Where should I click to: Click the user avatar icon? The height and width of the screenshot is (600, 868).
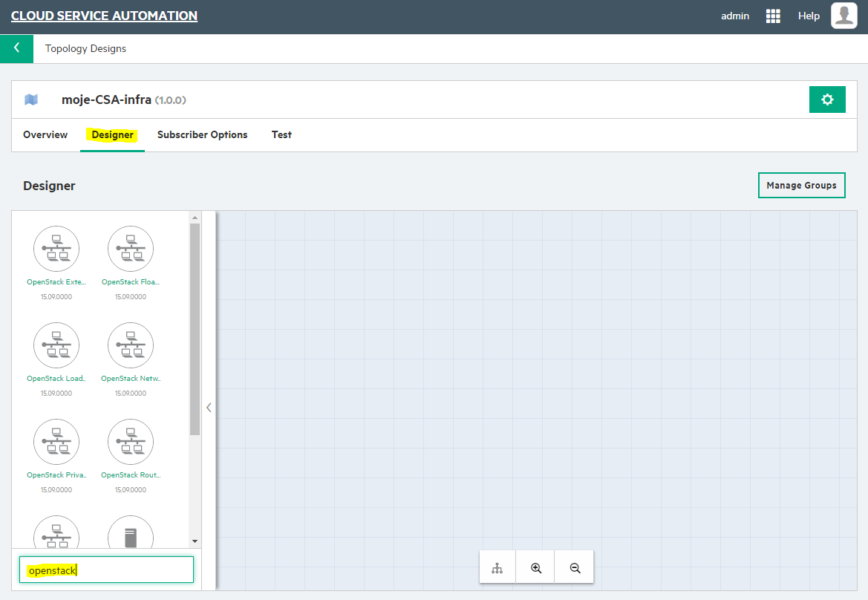[x=843, y=15]
